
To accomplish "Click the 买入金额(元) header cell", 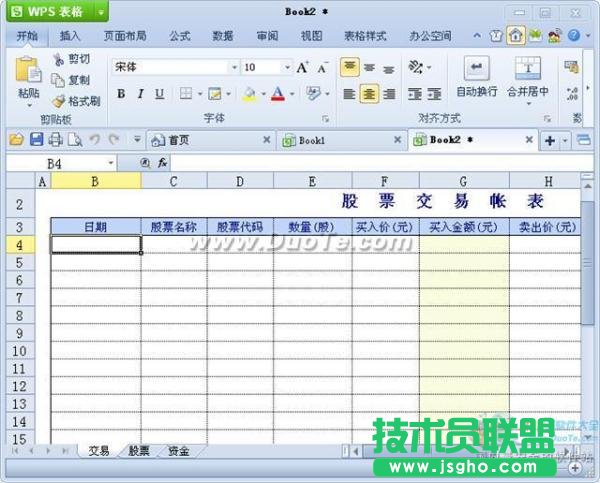I will coord(464,227).
